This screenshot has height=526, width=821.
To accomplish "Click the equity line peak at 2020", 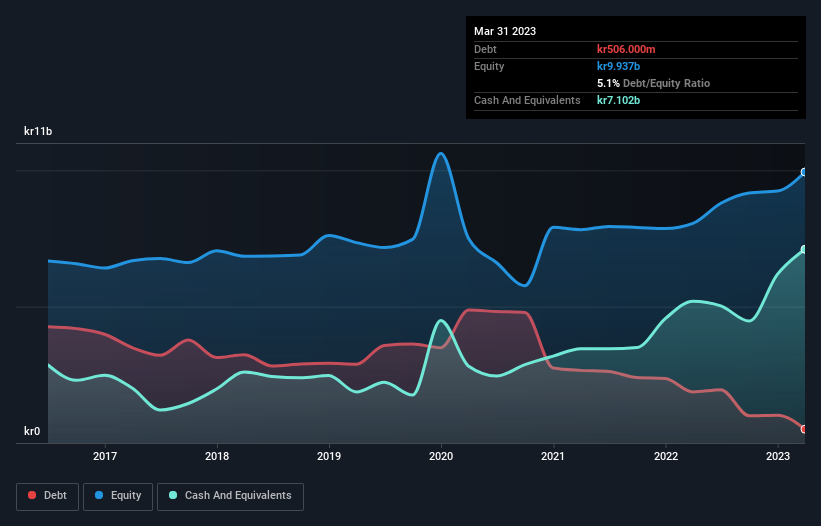I will click(441, 153).
